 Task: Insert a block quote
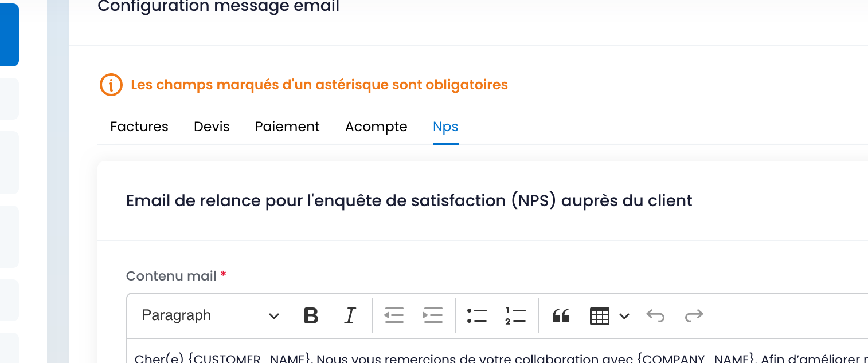(x=561, y=315)
